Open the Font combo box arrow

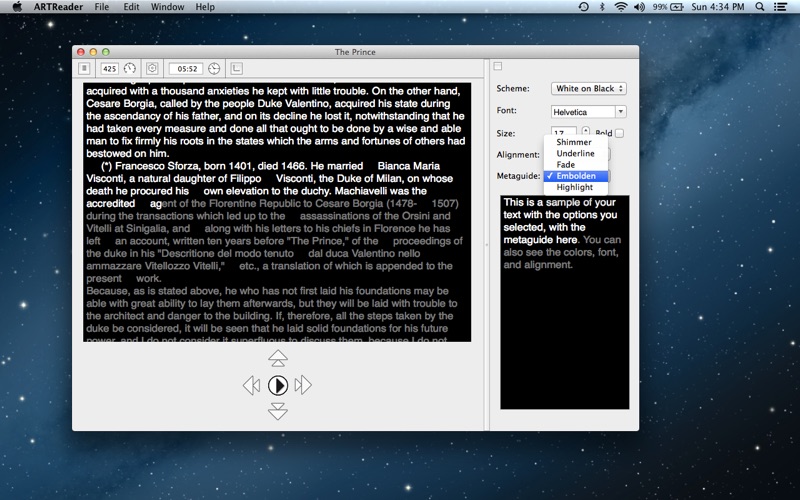[x=620, y=112]
